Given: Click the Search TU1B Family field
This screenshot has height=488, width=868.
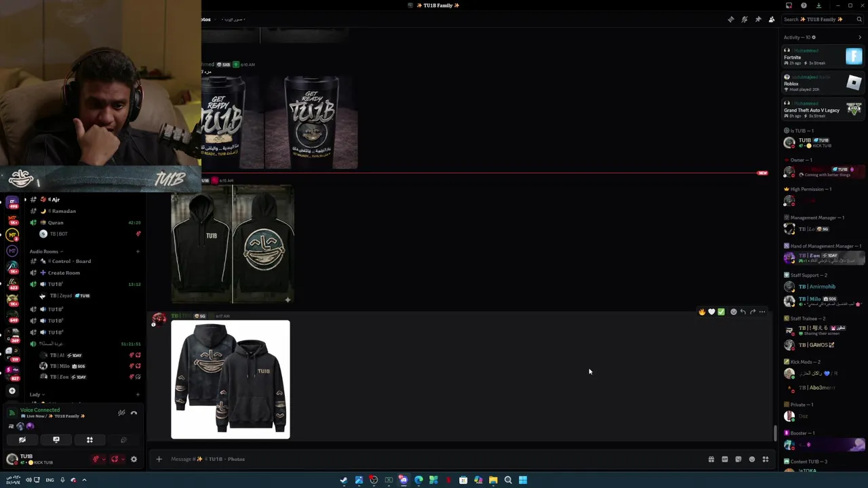Looking at the screenshot, I should pyautogui.click(x=822, y=20).
